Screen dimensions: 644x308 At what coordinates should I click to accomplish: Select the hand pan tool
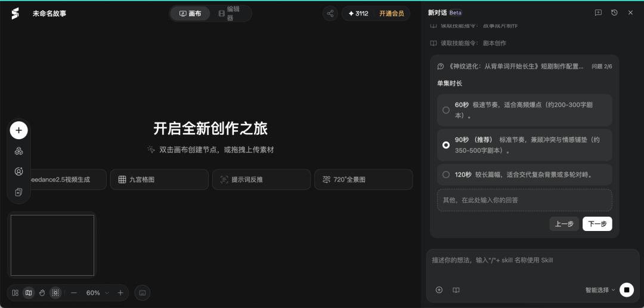coord(42,293)
